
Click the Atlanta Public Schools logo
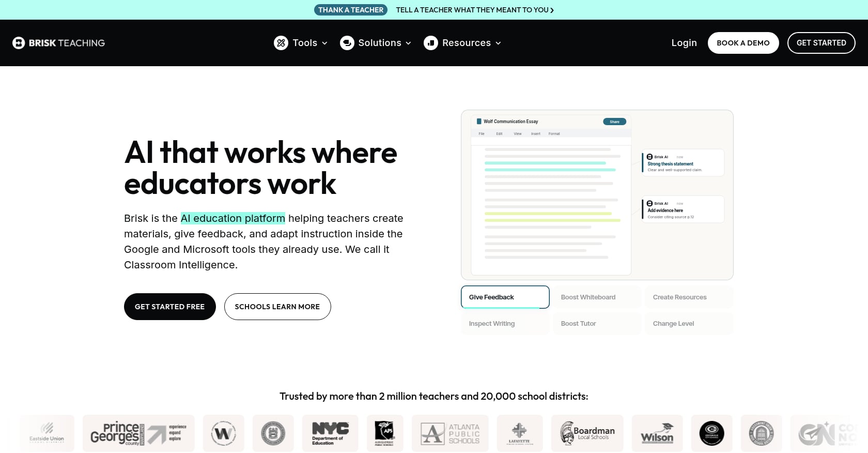coord(450,433)
